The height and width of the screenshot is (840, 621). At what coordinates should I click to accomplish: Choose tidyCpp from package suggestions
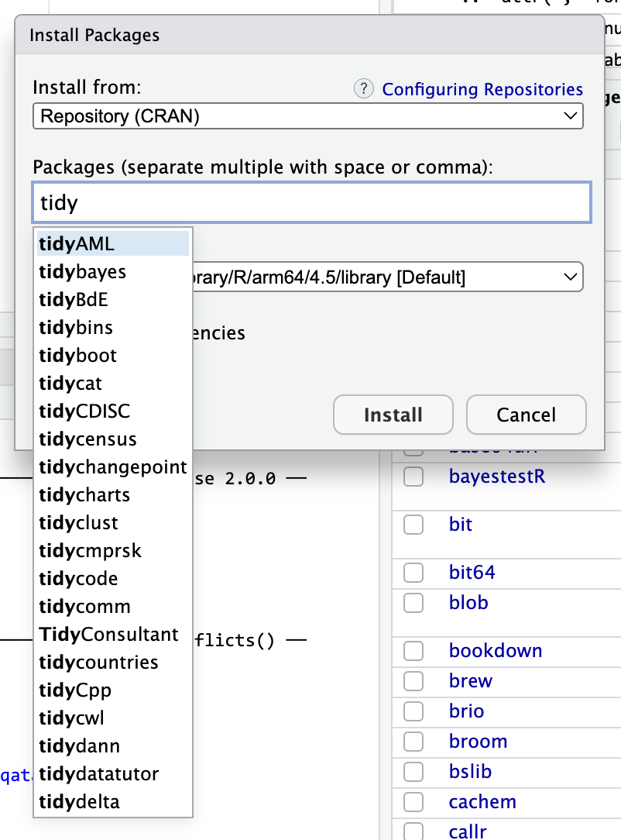(75, 690)
